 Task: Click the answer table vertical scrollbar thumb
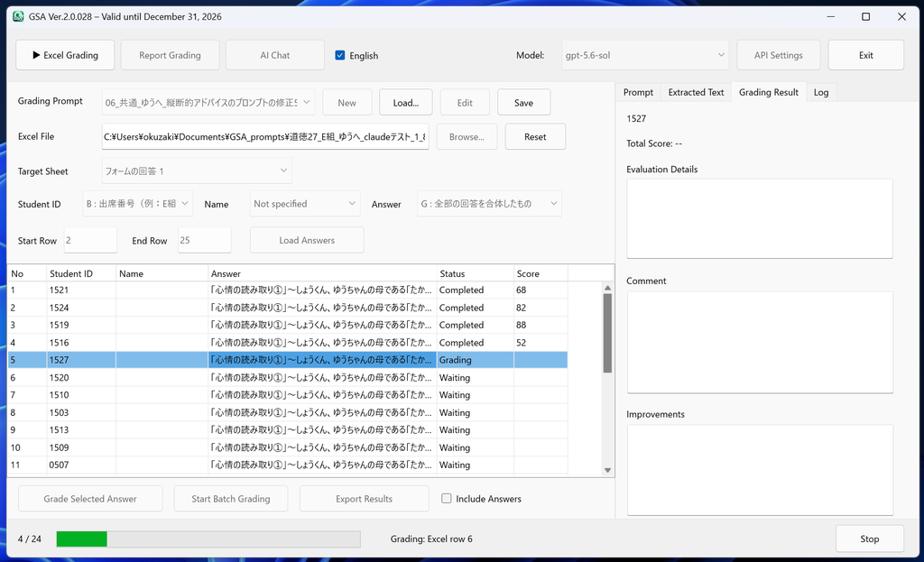pos(607,334)
